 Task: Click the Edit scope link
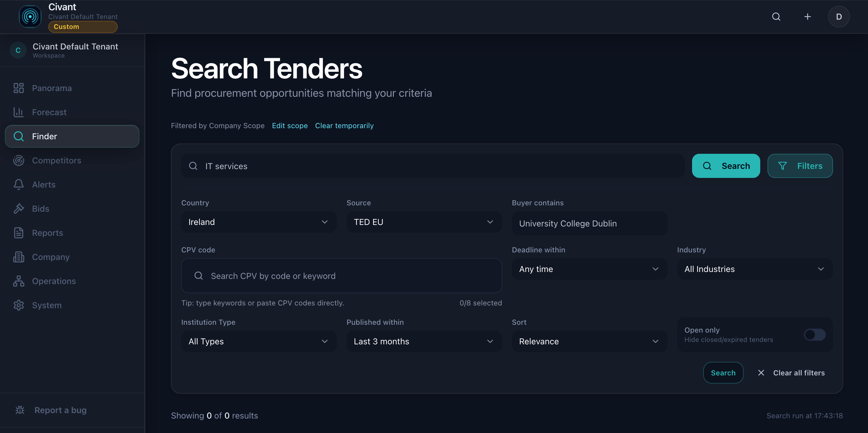(289, 126)
